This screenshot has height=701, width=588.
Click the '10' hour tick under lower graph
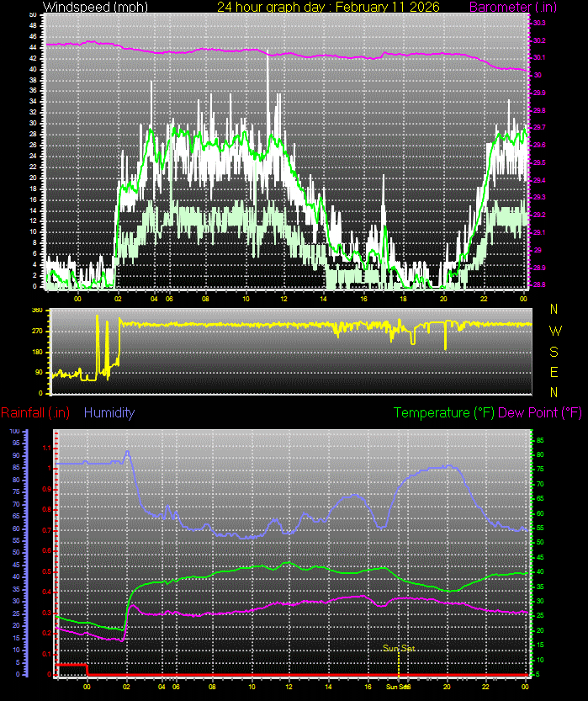[x=252, y=687]
